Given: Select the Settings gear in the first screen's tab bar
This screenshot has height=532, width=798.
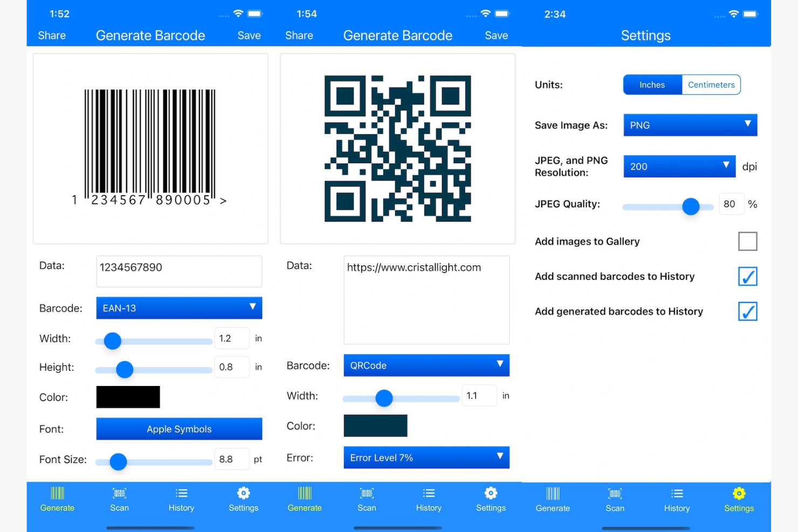Looking at the screenshot, I should [x=243, y=493].
